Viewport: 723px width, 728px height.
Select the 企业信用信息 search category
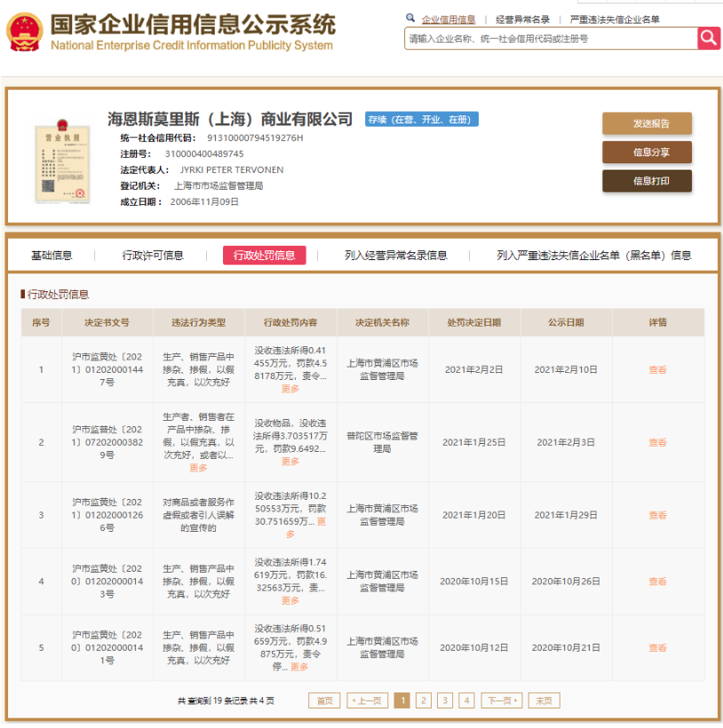448,19
